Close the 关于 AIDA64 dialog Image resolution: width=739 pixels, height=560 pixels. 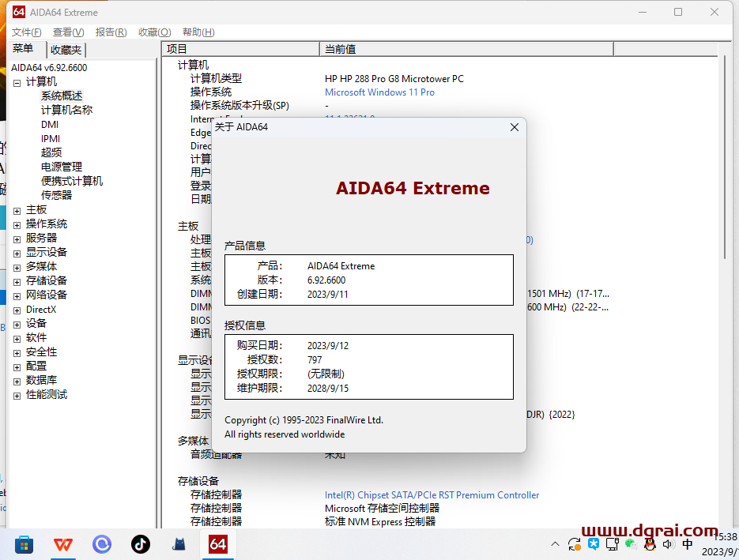pyautogui.click(x=515, y=127)
